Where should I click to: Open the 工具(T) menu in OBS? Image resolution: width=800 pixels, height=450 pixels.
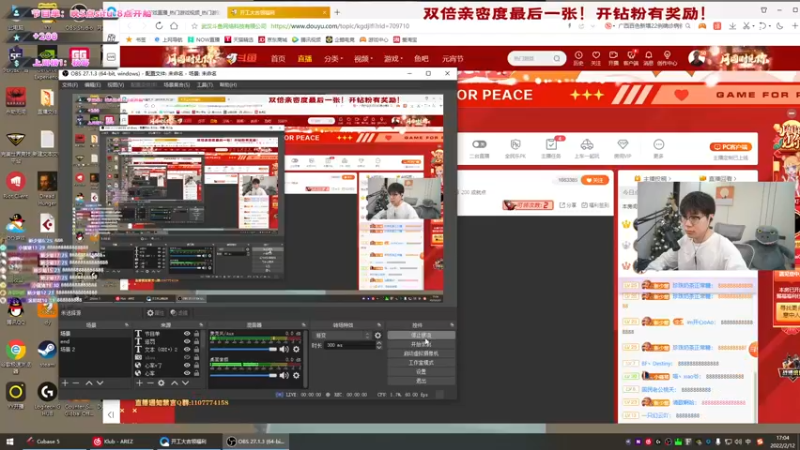point(205,85)
